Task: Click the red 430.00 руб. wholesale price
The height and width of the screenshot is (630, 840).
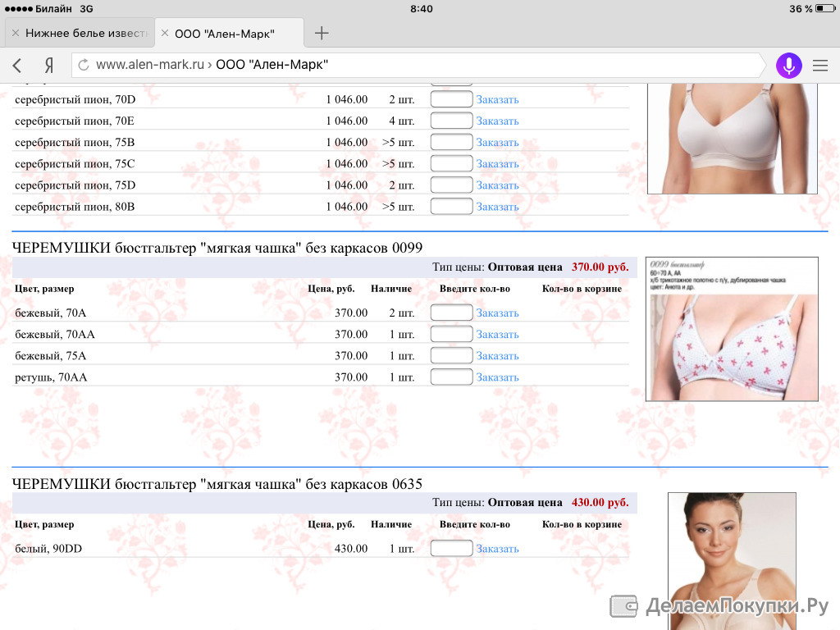Action: (x=600, y=503)
